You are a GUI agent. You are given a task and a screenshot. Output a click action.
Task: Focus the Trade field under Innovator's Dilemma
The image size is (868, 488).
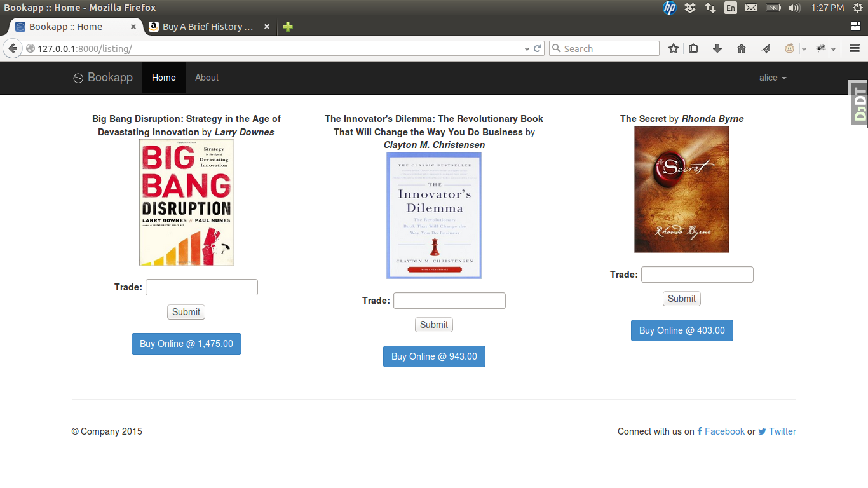tap(449, 301)
